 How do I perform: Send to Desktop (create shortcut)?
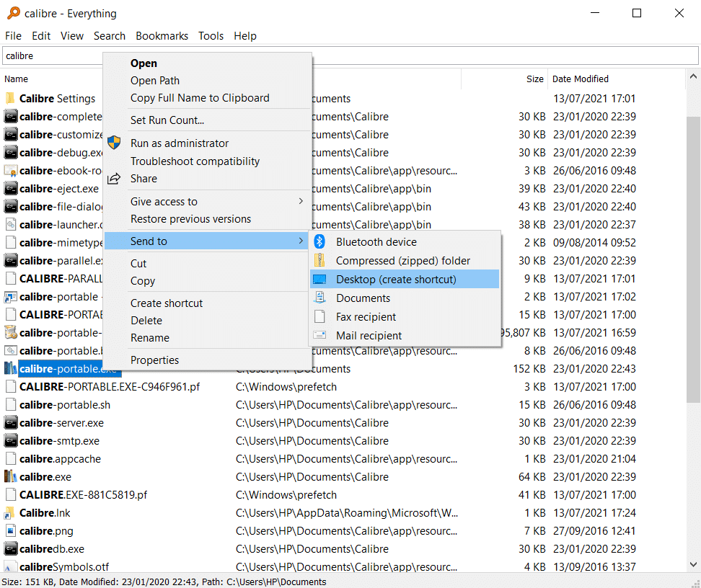[405, 280]
